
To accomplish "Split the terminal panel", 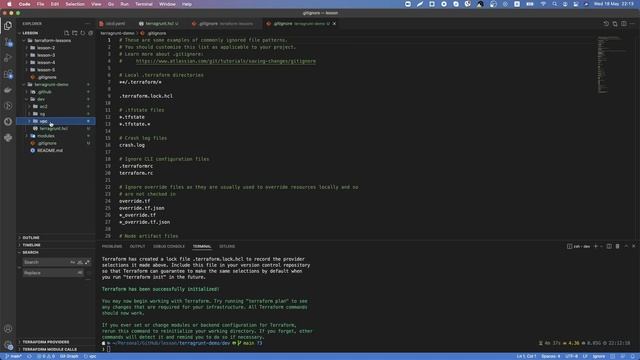I will [609, 246].
